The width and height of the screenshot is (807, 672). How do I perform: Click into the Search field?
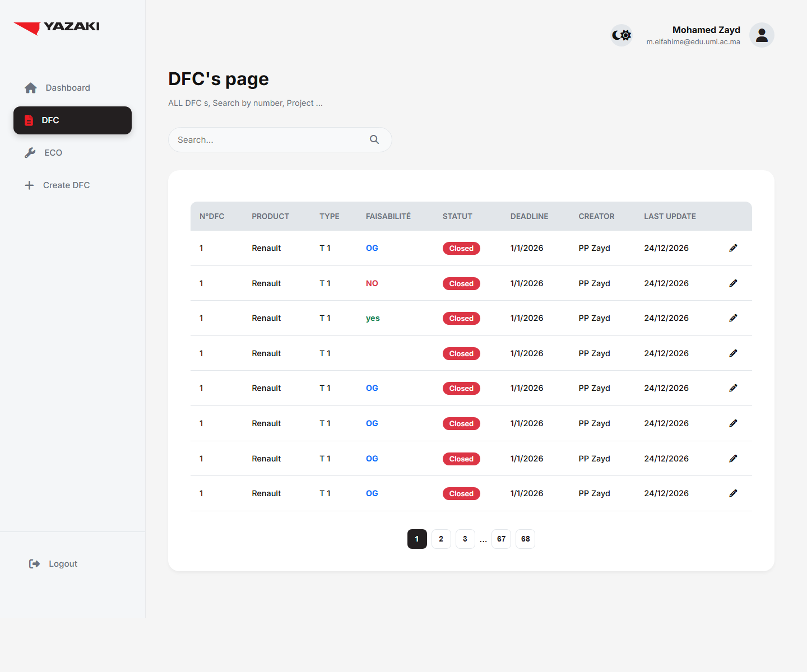click(280, 139)
